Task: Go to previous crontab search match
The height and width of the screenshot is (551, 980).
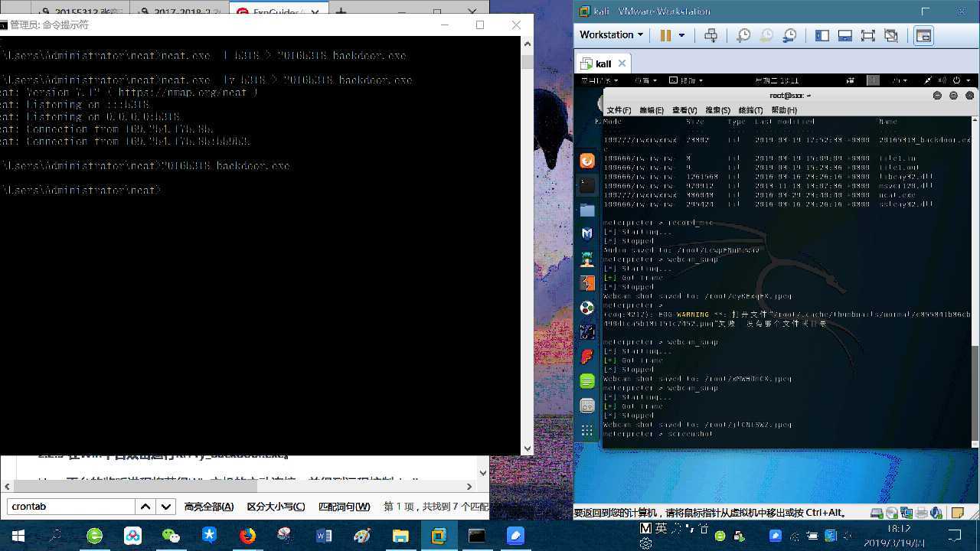Action: pos(144,506)
